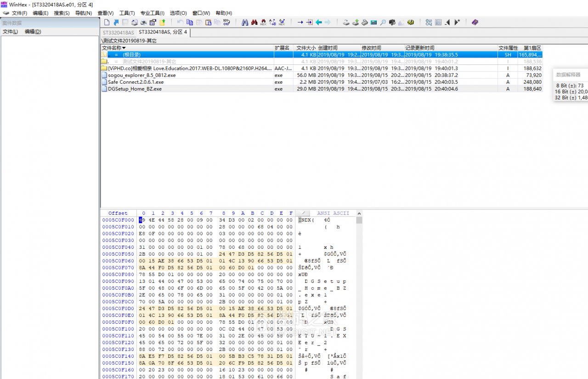Screen dimensions: 588x379
Task: Open the Calculator toolbar icon
Action: point(374,22)
